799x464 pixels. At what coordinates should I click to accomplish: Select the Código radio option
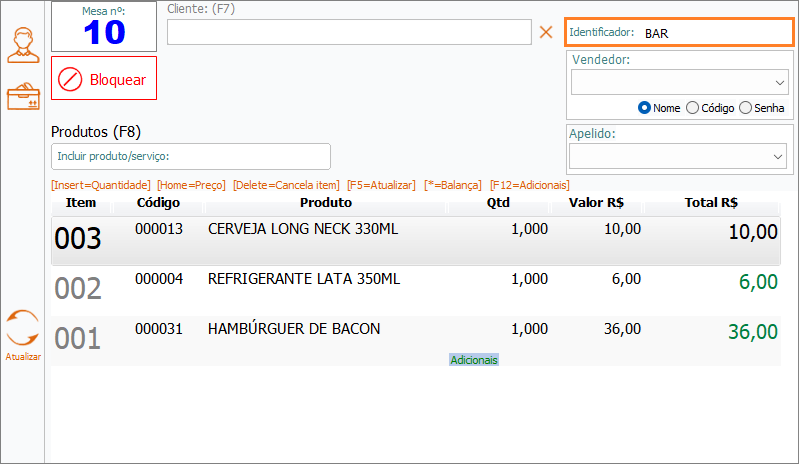693,108
